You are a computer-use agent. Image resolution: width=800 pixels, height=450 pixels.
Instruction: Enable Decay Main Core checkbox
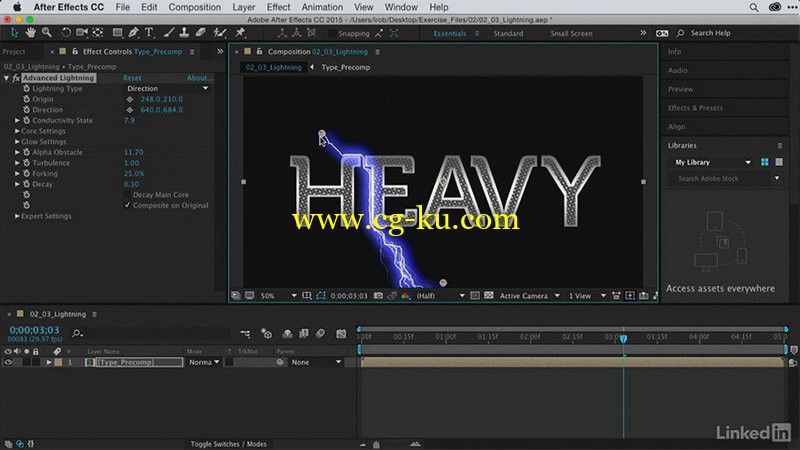point(127,194)
